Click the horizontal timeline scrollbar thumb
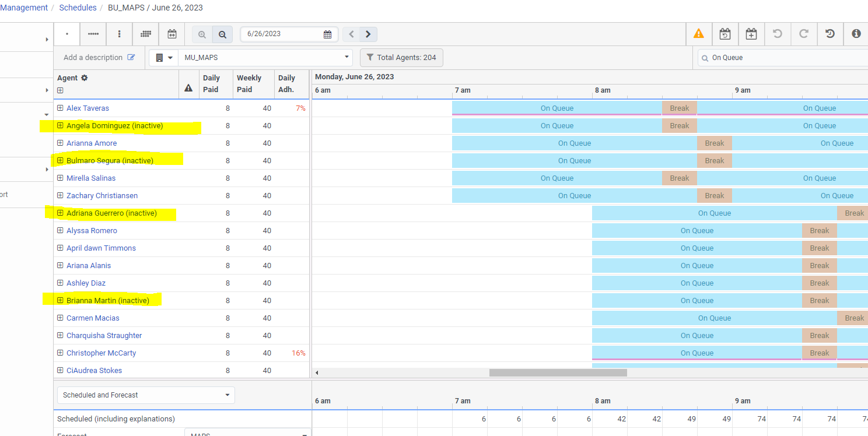The width and height of the screenshot is (868, 436). pos(558,372)
